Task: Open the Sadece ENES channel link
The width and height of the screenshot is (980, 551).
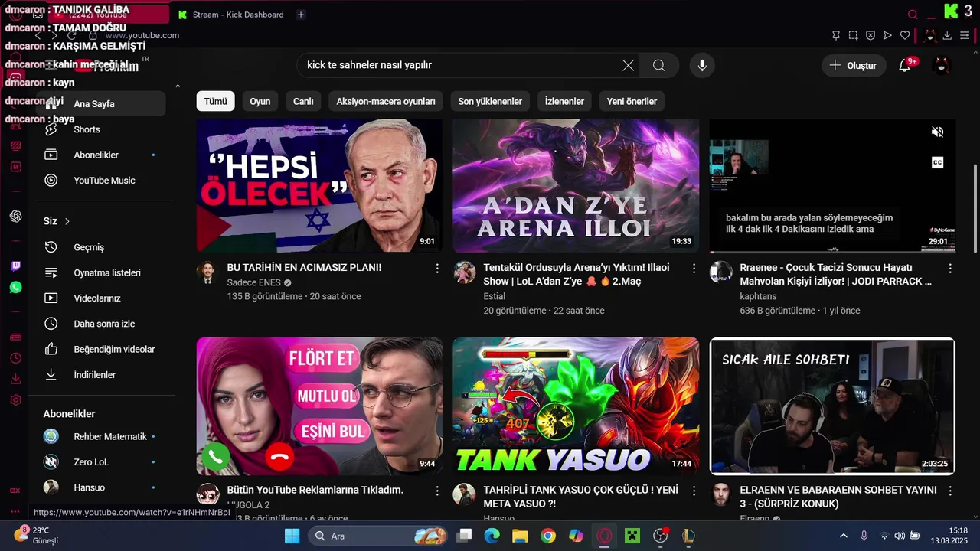Action: tap(254, 282)
